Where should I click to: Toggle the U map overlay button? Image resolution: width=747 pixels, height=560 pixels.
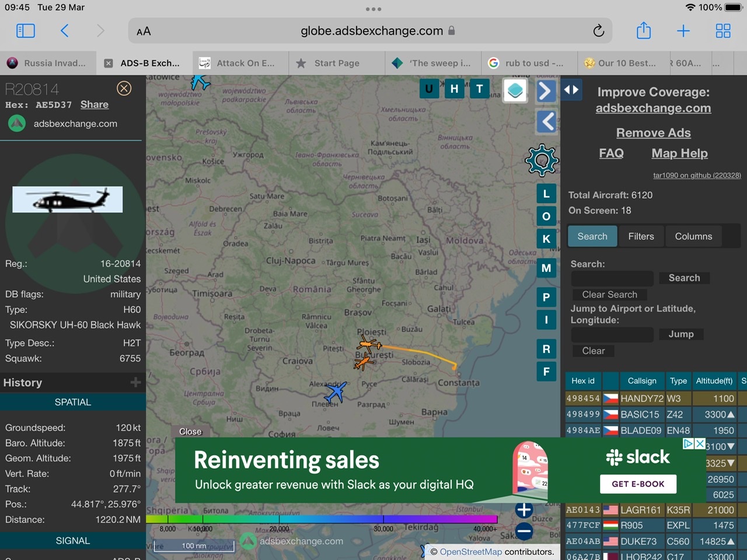[430, 89]
